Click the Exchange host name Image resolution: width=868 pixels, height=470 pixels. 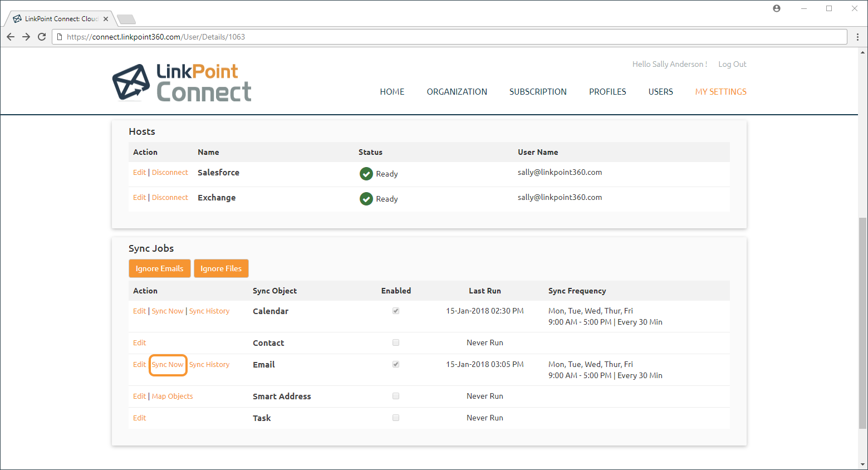click(x=217, y=198)
